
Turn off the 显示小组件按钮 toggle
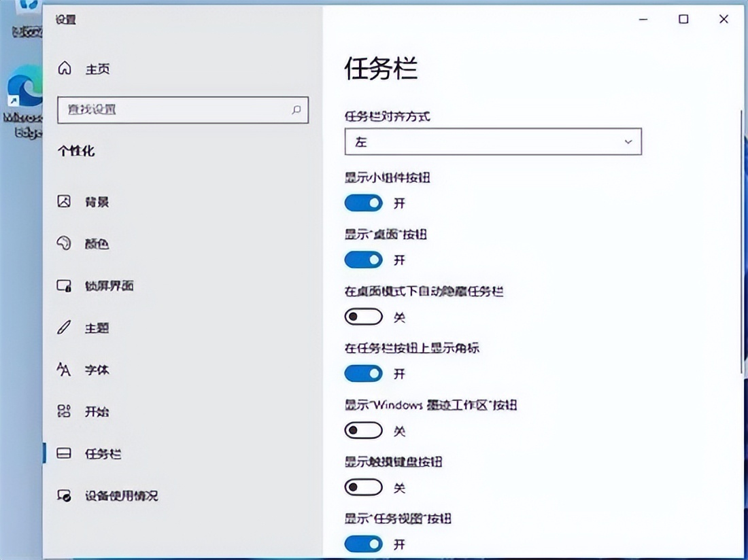pyautogui.click(x=363, y=203)
